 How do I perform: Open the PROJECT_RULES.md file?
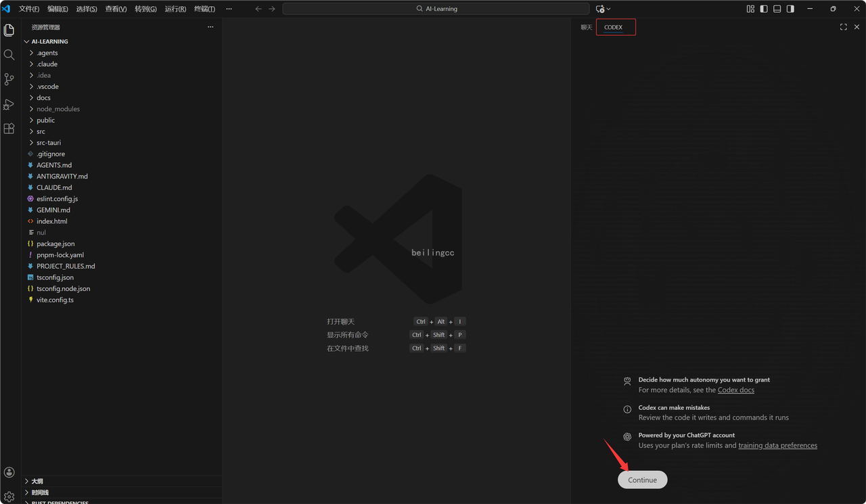pos(66,266)
